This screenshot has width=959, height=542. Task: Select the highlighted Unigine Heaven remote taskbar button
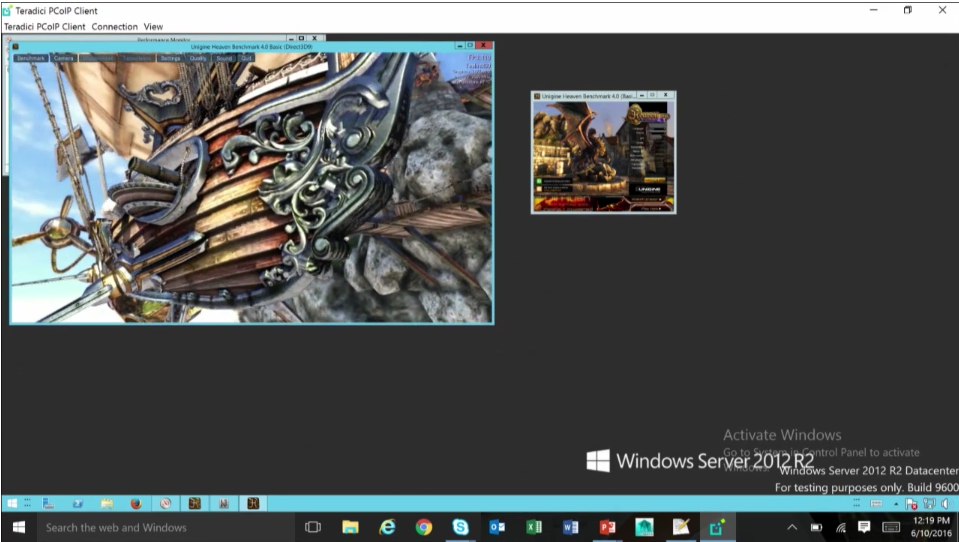tap(253, 503)
